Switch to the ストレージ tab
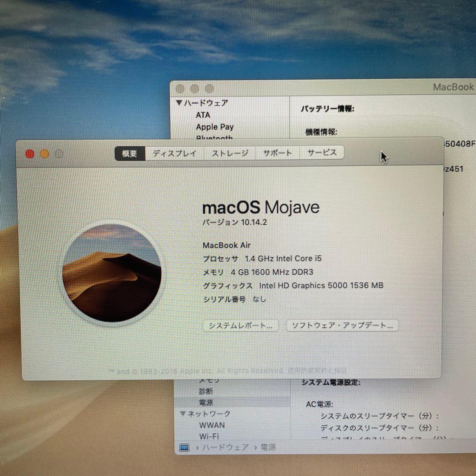 [229, 152]
